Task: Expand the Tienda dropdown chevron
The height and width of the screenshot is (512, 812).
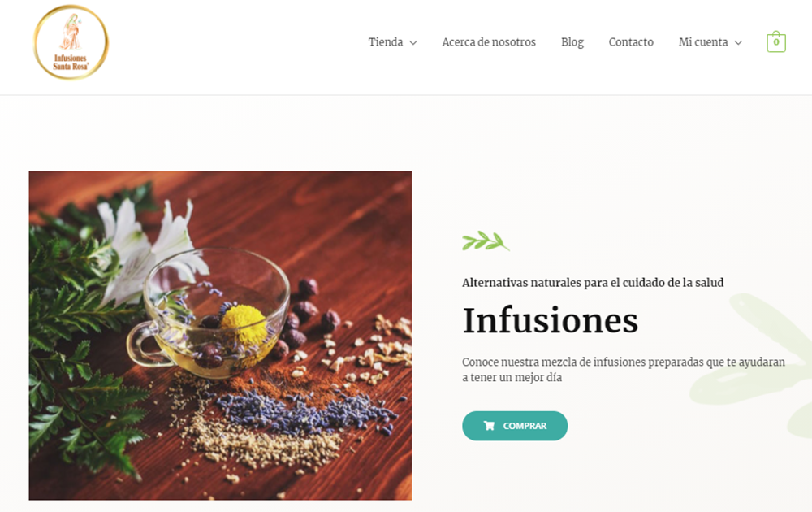Action: (x=413, y=42)
